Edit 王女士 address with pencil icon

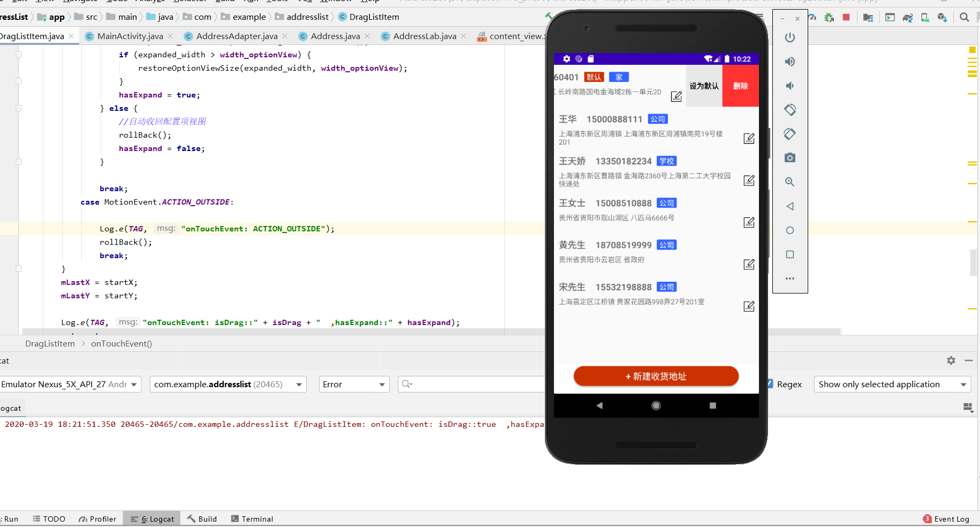(x=749, y=222)
